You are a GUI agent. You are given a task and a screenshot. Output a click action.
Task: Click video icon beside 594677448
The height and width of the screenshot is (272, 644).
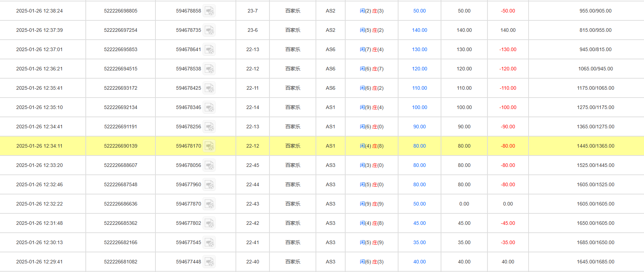pyautogui.click(x=209, y=262)
